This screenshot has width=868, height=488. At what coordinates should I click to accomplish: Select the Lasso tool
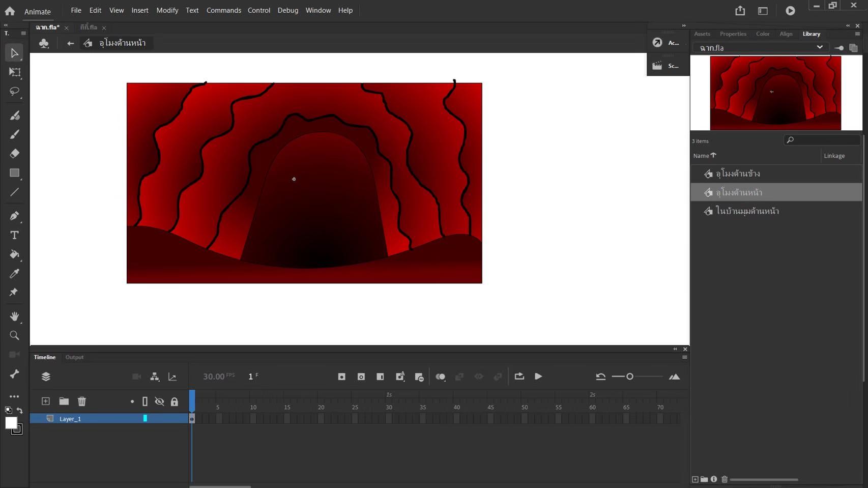point(14,92)
